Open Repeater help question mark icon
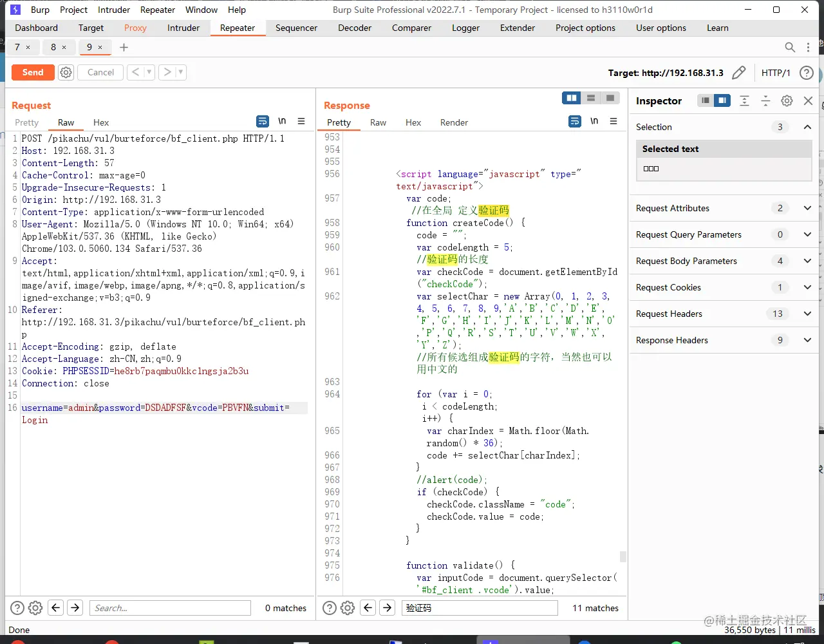 tap(807, 73)
